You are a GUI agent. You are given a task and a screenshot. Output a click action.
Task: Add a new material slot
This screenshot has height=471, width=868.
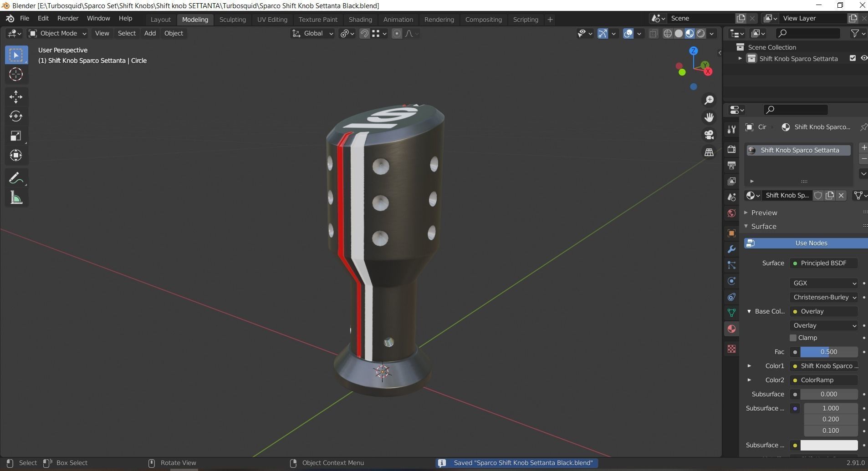click(x=863, y=147)
